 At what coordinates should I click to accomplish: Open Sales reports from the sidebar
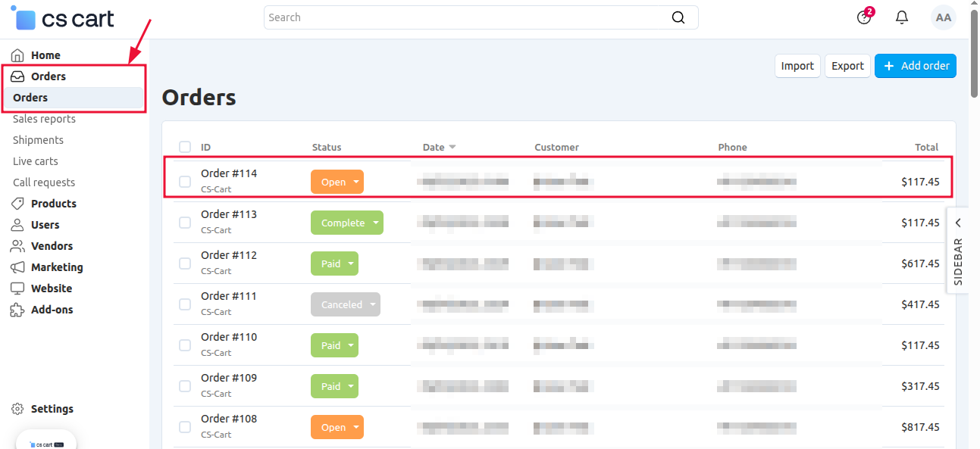(x=43, y=119)
